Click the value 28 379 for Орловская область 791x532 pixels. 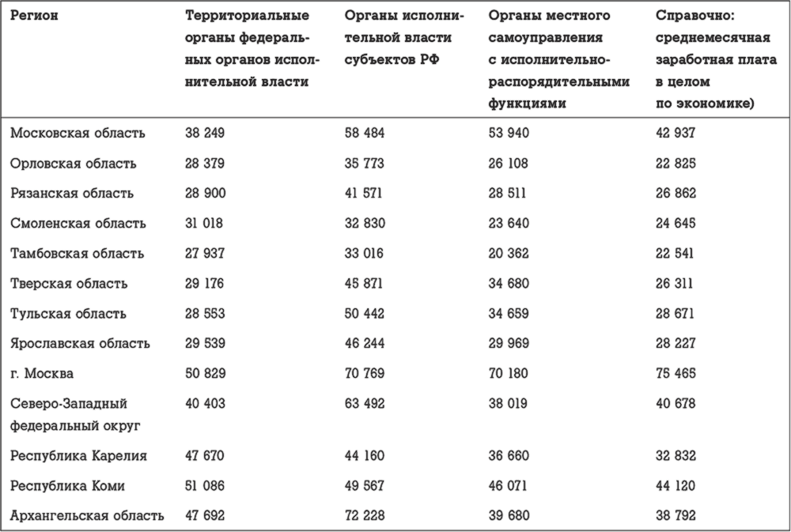click(205, 164)
